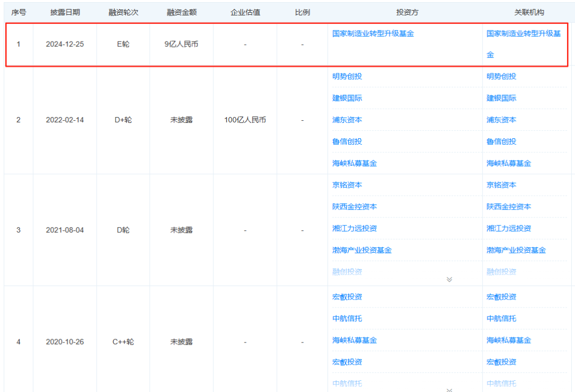Click the D+轮 round cell
The image size is (575, 392).
click(x=123, y=120)
